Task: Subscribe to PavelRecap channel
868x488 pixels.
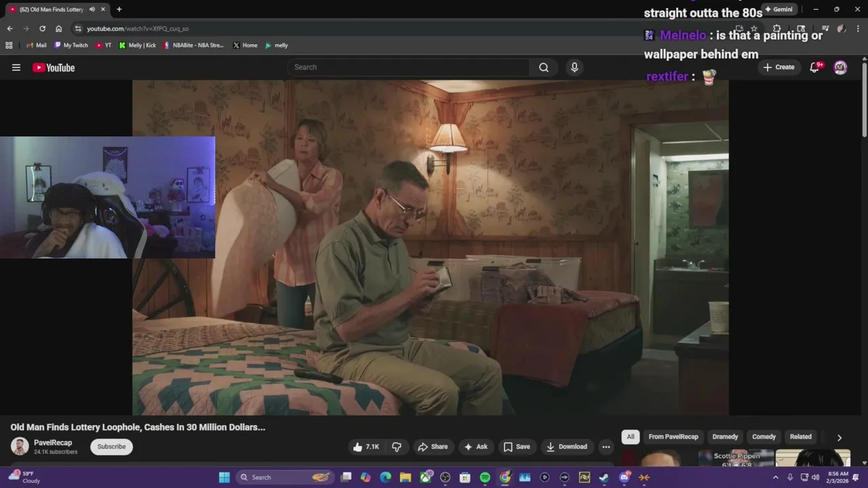Action: [111, 447]
